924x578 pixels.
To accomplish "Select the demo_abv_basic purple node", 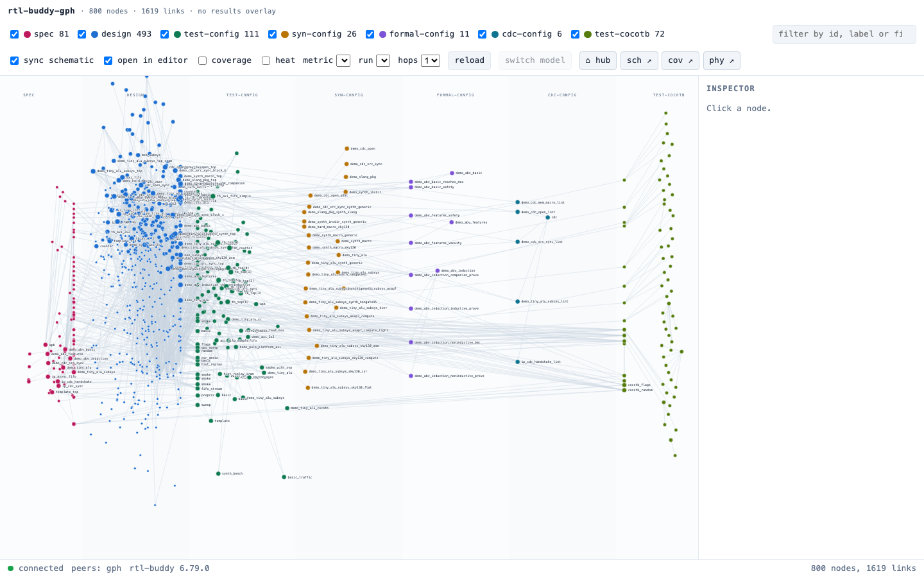I will (452, 173).
